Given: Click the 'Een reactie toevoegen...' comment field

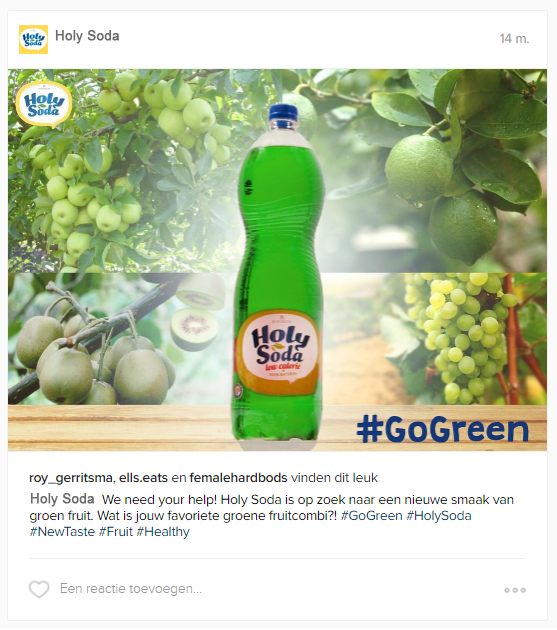Looking at the screenshot, I should [x=131, y=589].
